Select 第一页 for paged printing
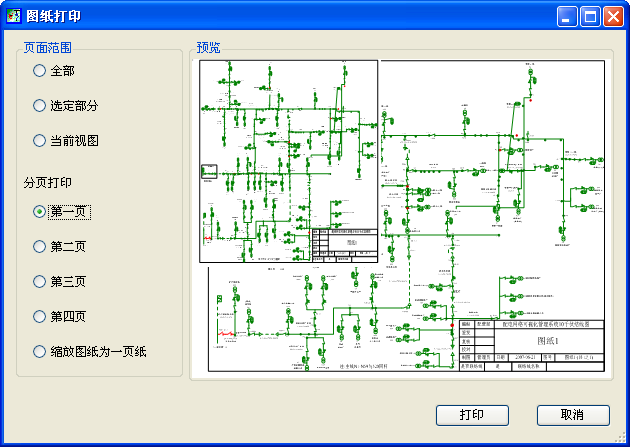 coord(39,212)
